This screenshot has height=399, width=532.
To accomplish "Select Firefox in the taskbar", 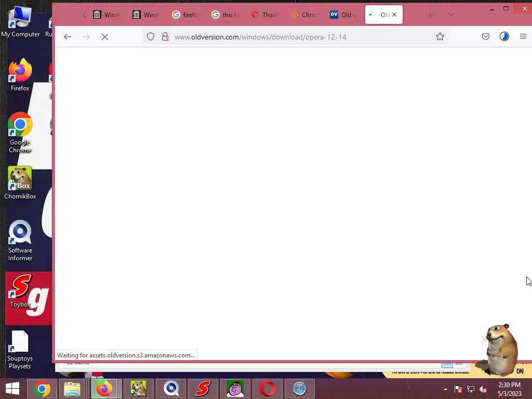I will tap(104, 389).
